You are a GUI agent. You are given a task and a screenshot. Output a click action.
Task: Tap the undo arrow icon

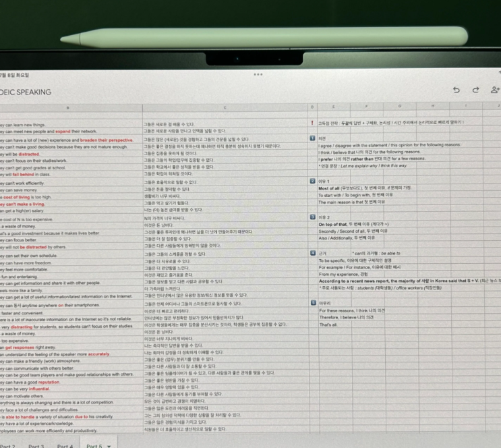click(456, 90)
